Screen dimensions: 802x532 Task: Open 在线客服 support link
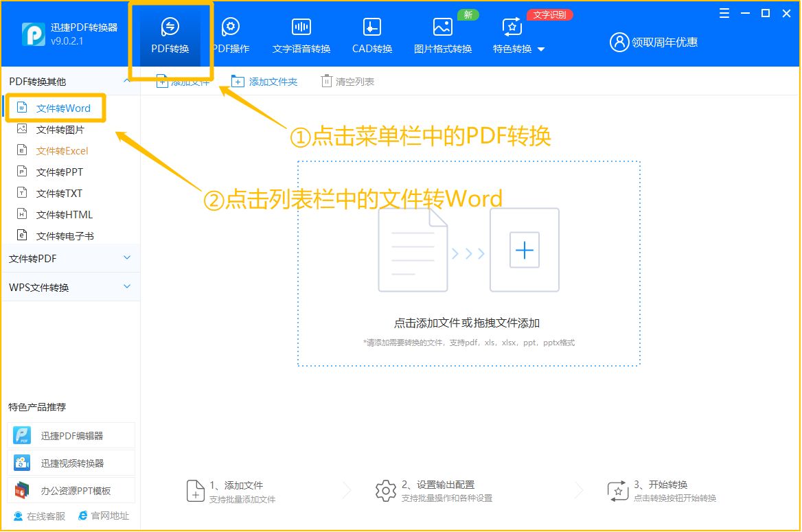40,516
